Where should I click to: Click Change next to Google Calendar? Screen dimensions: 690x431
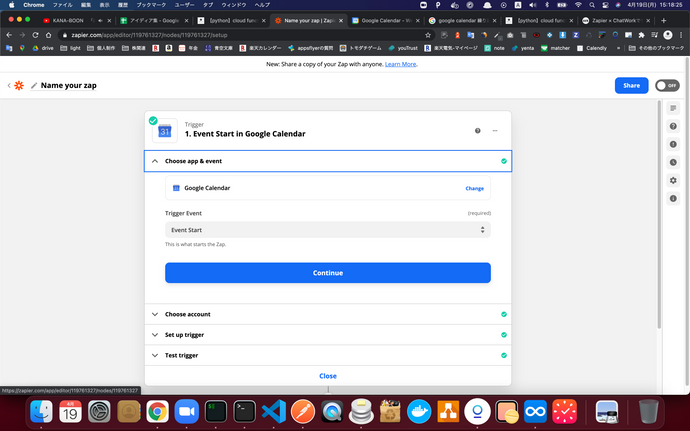(x=474, y=188)
